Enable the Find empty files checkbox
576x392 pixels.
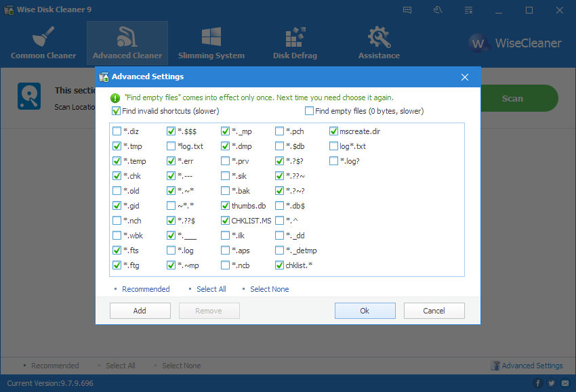[x=310, y=111]
